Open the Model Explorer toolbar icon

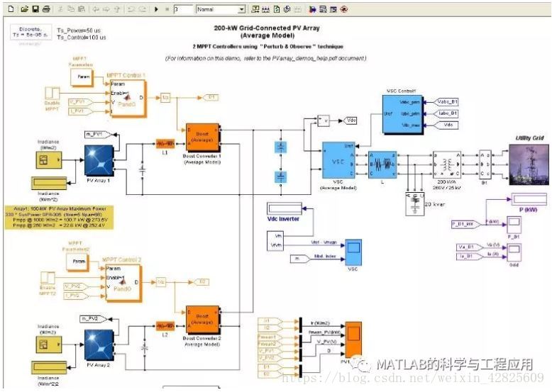(323, 9)
